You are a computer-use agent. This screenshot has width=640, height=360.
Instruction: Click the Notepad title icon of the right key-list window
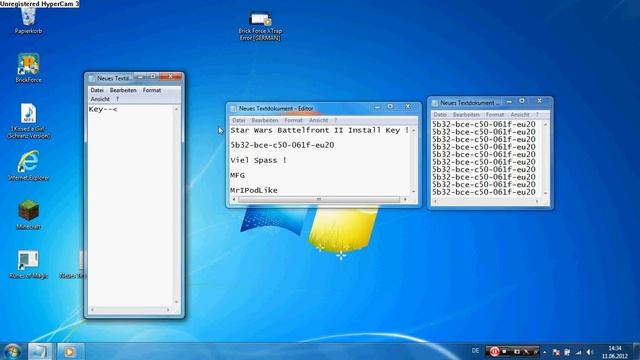point(435,103)
